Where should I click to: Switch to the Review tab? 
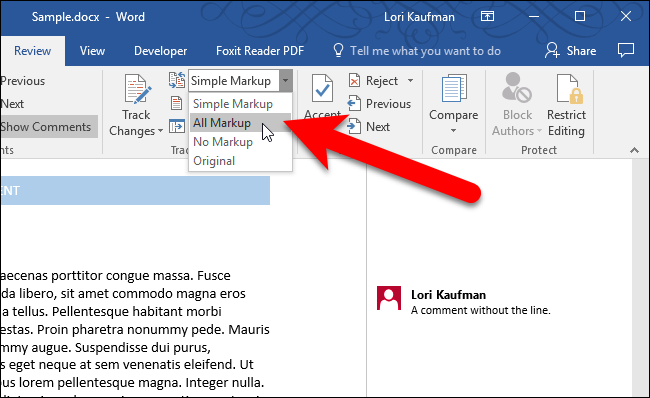point(32,51)
